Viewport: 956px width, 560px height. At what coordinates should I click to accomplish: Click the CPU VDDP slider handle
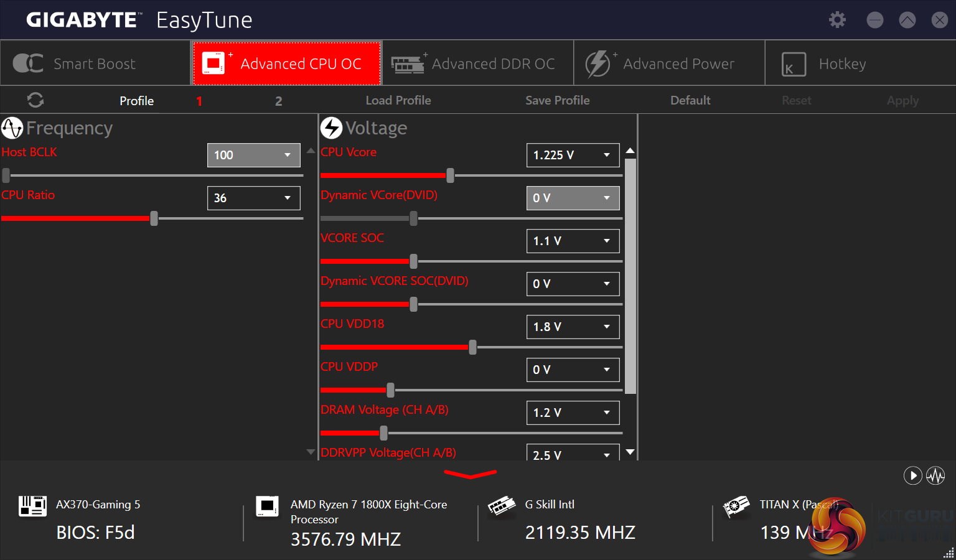pyautogui.click(x=390, y=390)
